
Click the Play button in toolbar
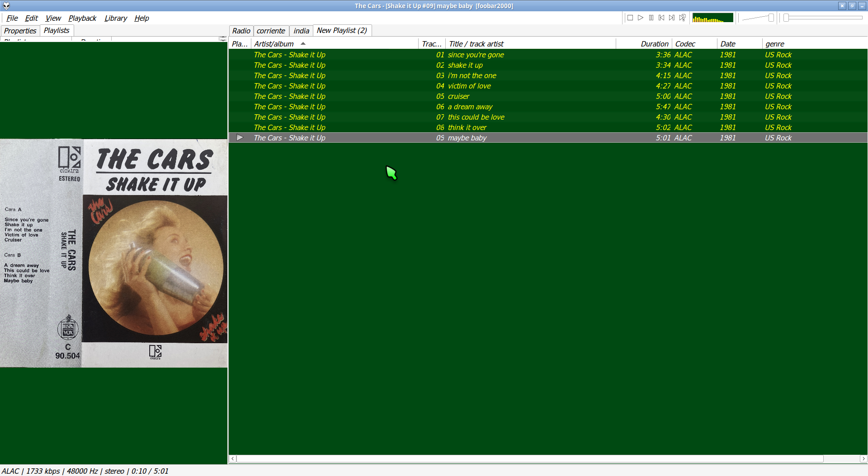click(641, 18)
